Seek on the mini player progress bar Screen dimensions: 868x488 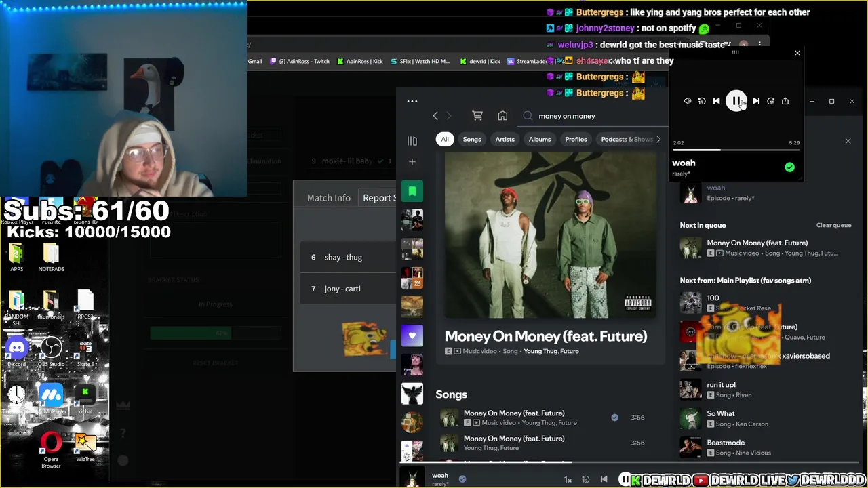pyautogui.click(x=736, y=150)
